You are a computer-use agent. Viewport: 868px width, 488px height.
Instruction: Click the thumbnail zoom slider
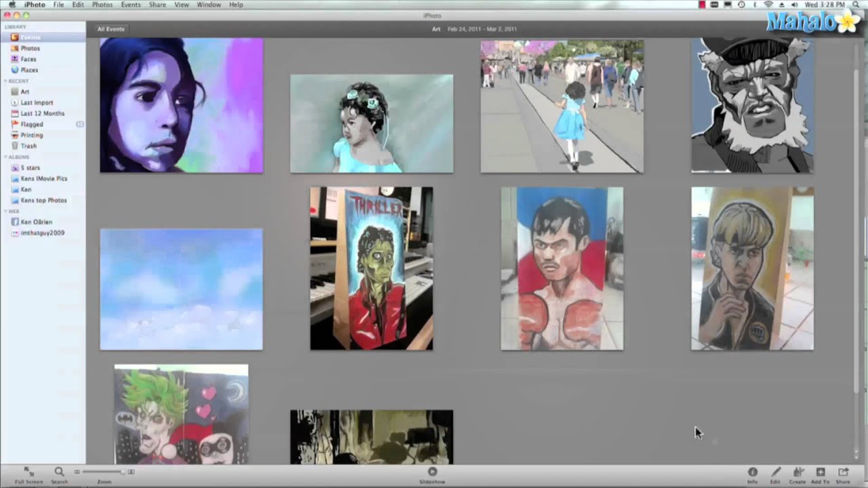pyautogui.click(x=104, y=472)
